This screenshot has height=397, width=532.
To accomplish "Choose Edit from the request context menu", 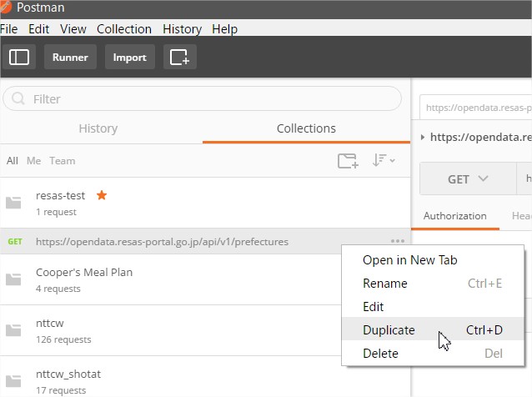I will click(433, 306).
